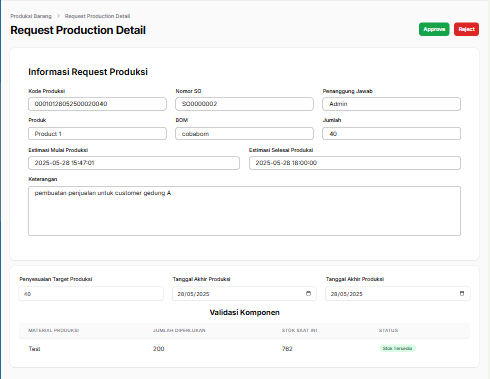This screenshot has height=379, width=490.
Task: Click the Nomor SO label
Action: (188, 91)
